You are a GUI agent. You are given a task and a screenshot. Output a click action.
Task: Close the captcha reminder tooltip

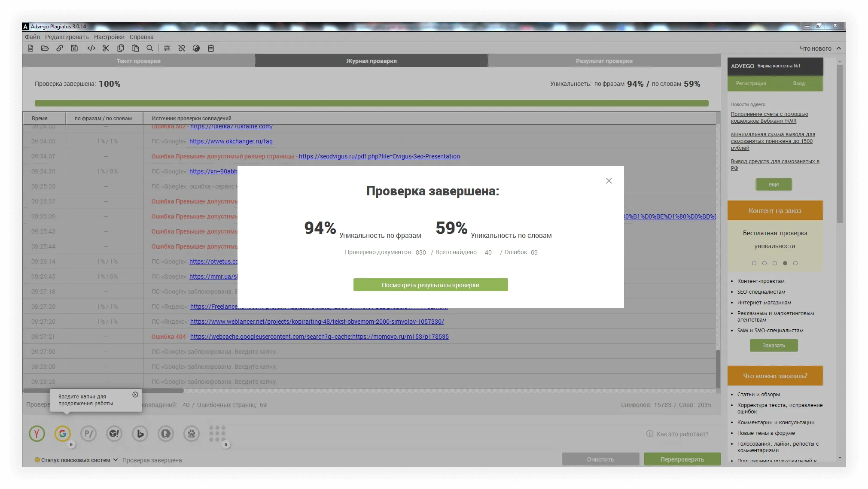point(135,395)
